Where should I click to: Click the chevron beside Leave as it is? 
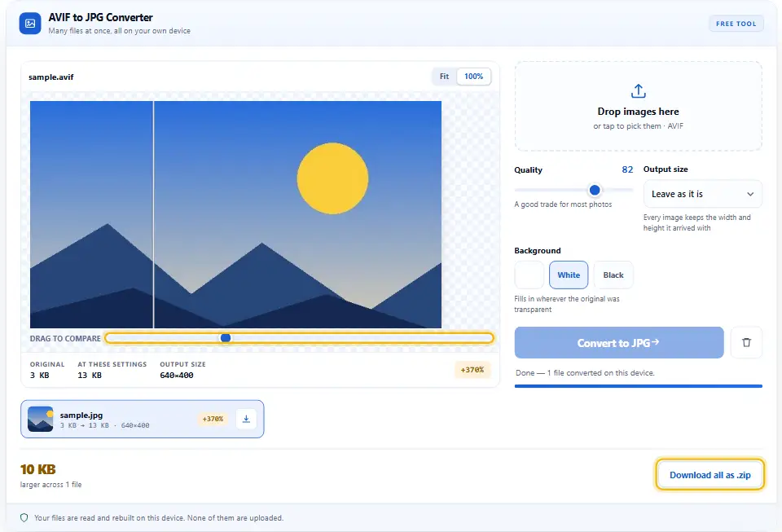(x=750, y=194)
